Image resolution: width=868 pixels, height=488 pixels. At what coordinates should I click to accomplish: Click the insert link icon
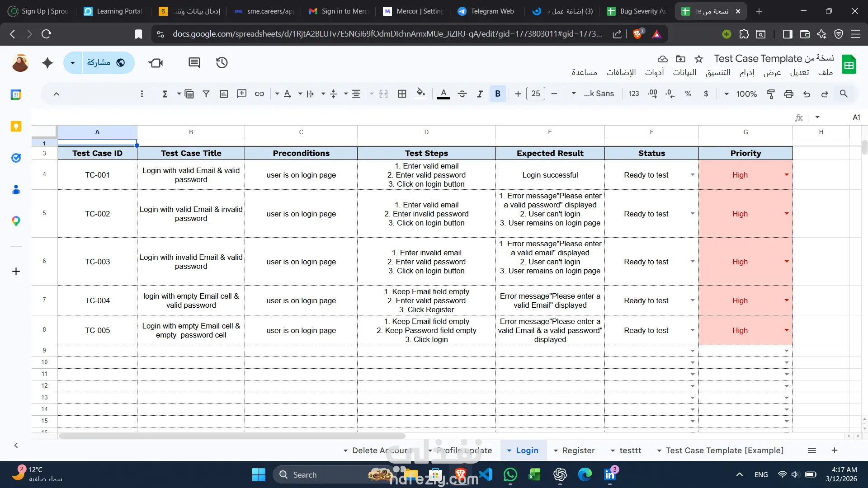(x=259, y=94)
